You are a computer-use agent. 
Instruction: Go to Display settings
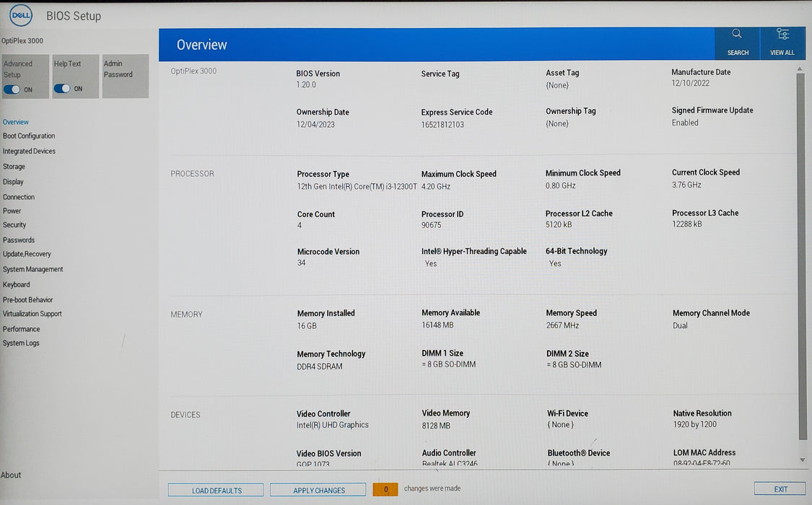pyautogui.click(x=13, y=182)
